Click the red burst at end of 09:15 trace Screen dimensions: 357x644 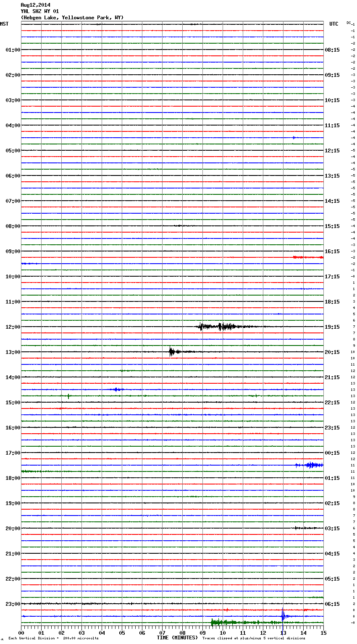(x=308, y=257)
